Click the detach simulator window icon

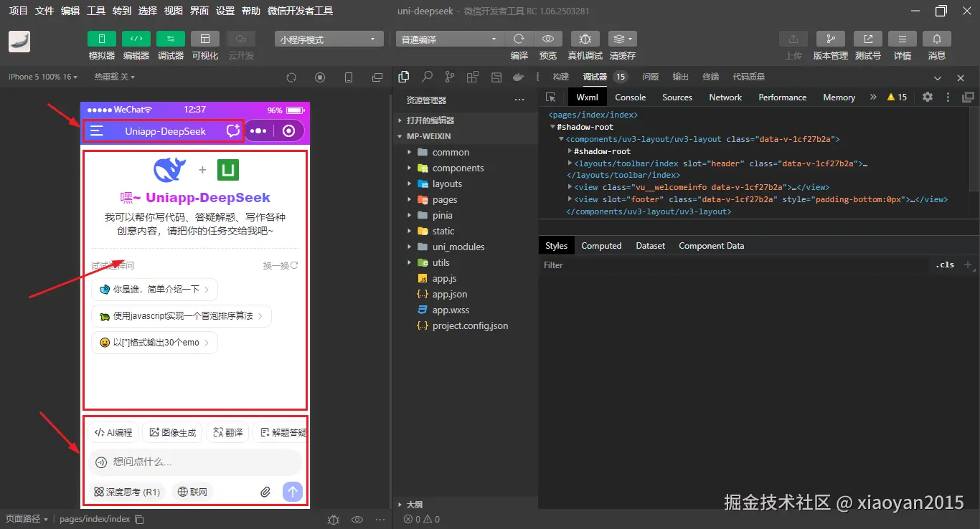coord(377,77)
